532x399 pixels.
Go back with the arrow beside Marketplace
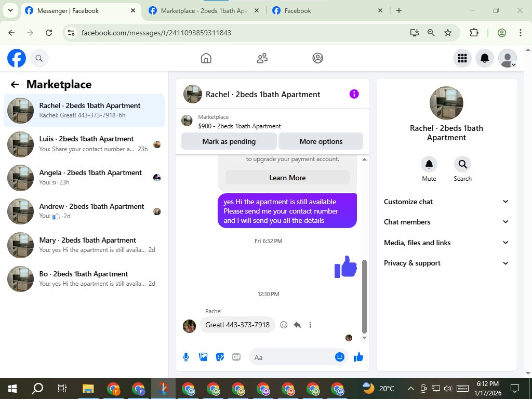15,85
